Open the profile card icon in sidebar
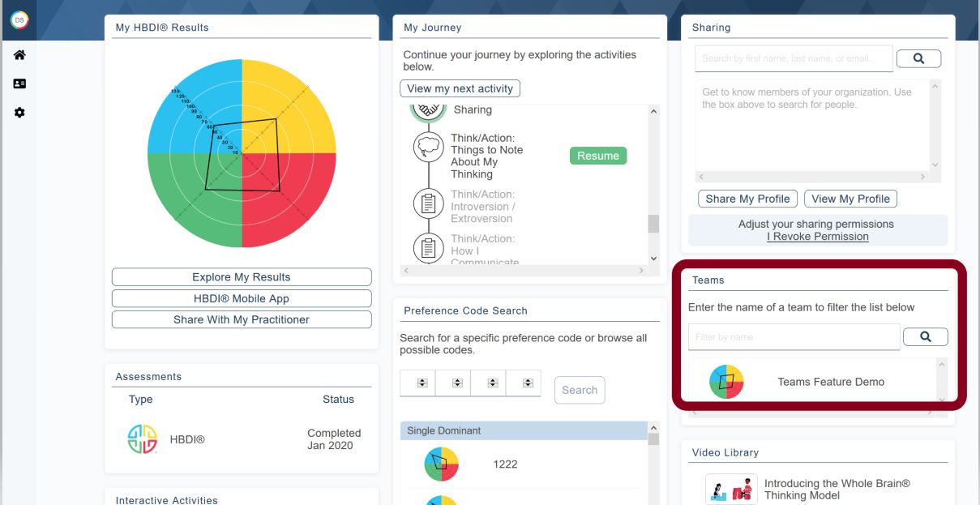 coord(19,83)
